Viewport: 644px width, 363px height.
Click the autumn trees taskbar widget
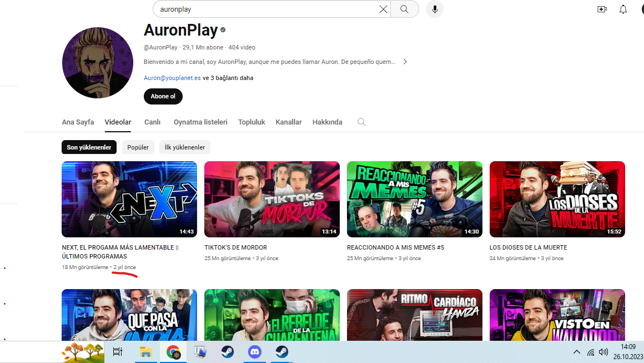(x=83, y=352)
